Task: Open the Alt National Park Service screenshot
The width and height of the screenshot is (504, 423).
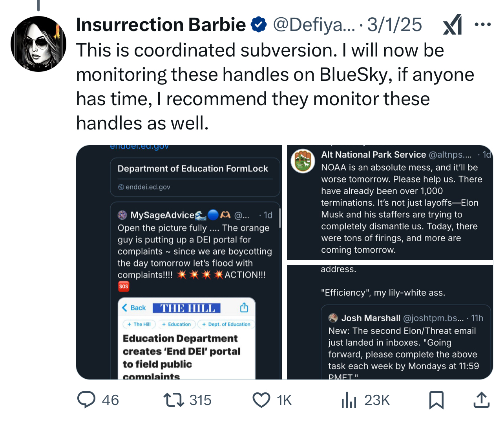Action: pos(390,202)
